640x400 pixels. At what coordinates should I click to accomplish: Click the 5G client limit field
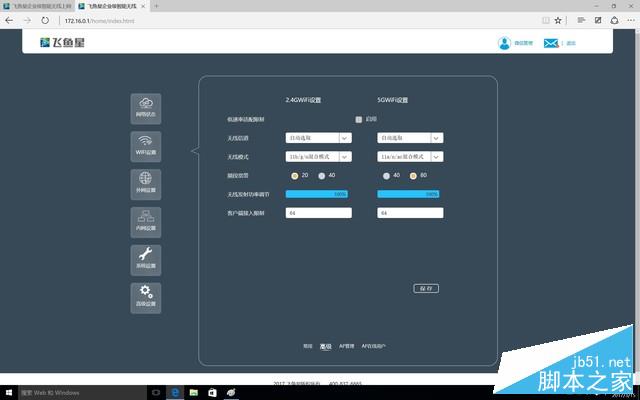(410, 213)
